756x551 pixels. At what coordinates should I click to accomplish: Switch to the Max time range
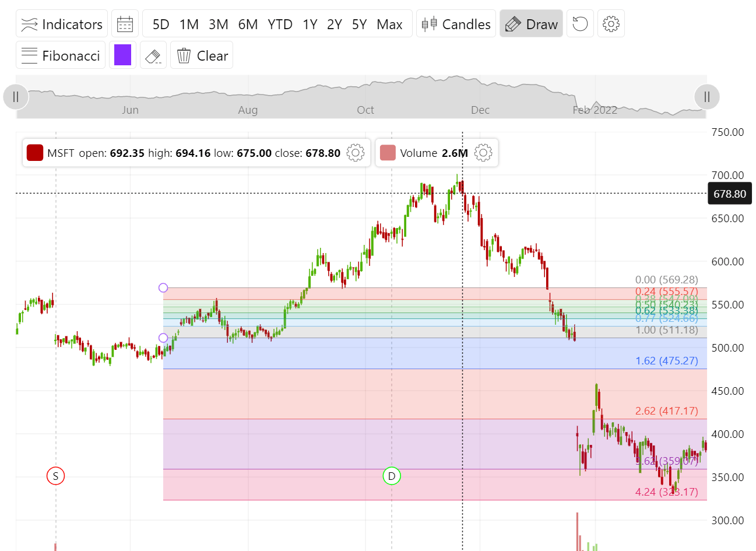(x=390, y=24)
